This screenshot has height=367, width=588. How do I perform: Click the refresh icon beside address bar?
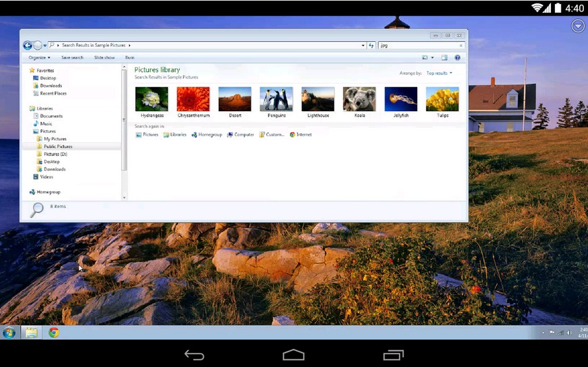tap(371, 45)
